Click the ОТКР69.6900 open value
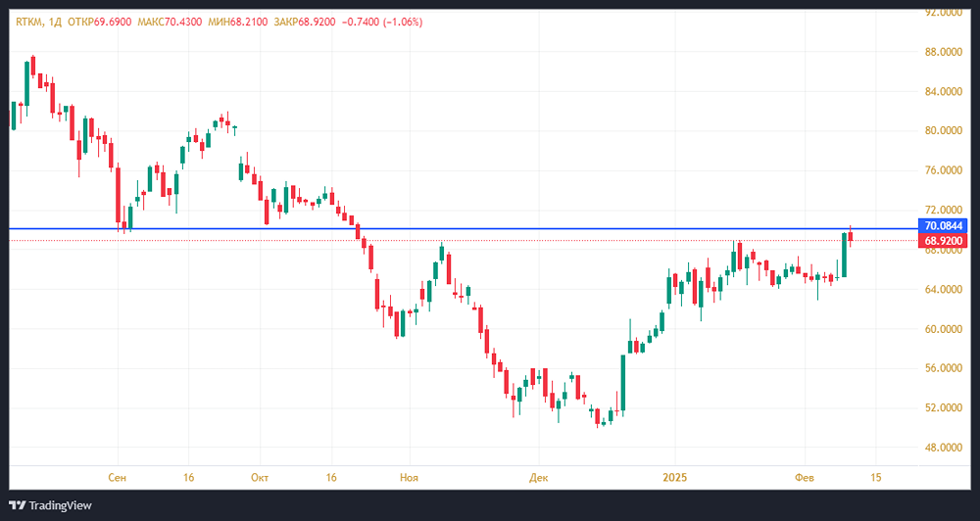980x521 pixels. (x=99, y=22)
